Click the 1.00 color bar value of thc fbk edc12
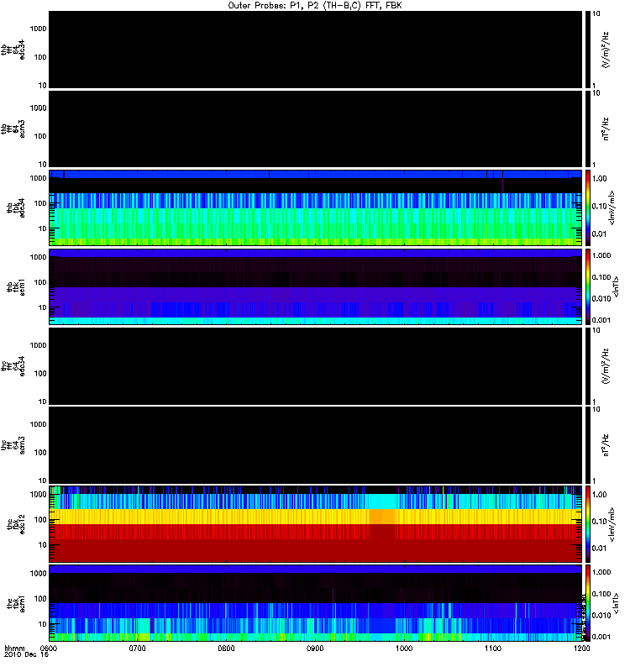Screen dimensions: 630x672 point(600,495)
